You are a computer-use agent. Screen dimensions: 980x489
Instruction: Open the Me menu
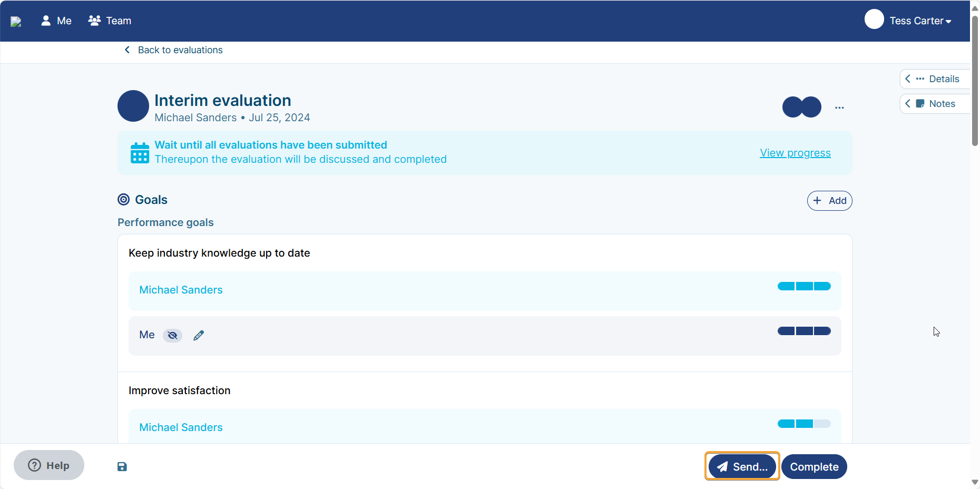point(56,21)
